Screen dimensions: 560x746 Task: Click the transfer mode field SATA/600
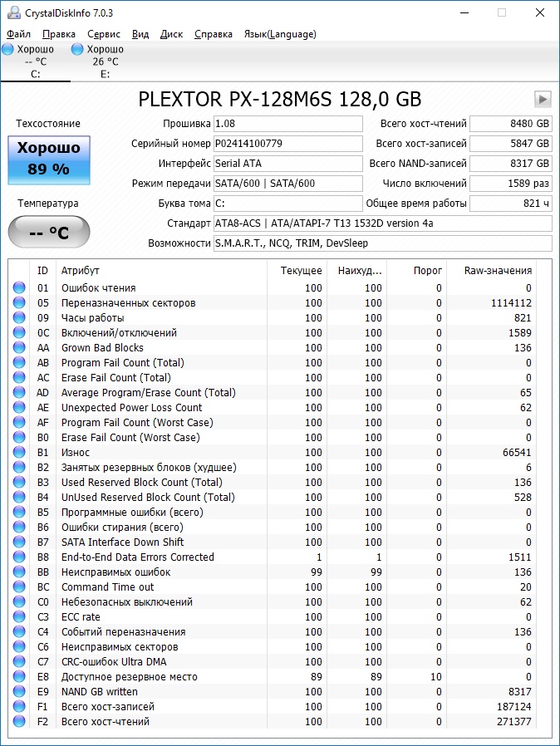[x=287, y=184]
